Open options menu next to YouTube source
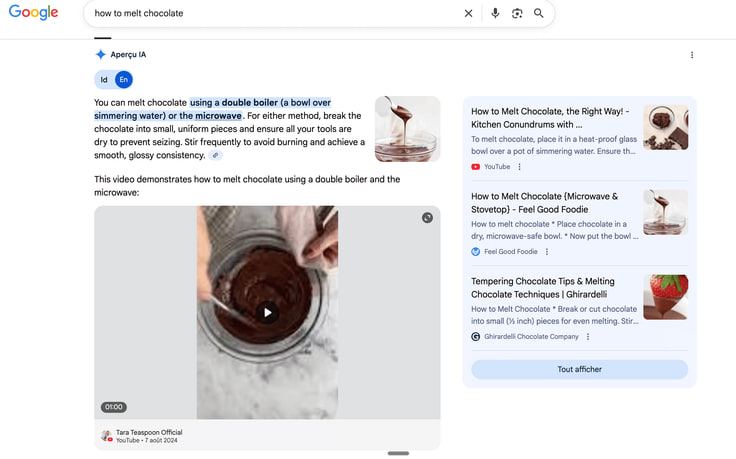 click(x=519, y=167)
